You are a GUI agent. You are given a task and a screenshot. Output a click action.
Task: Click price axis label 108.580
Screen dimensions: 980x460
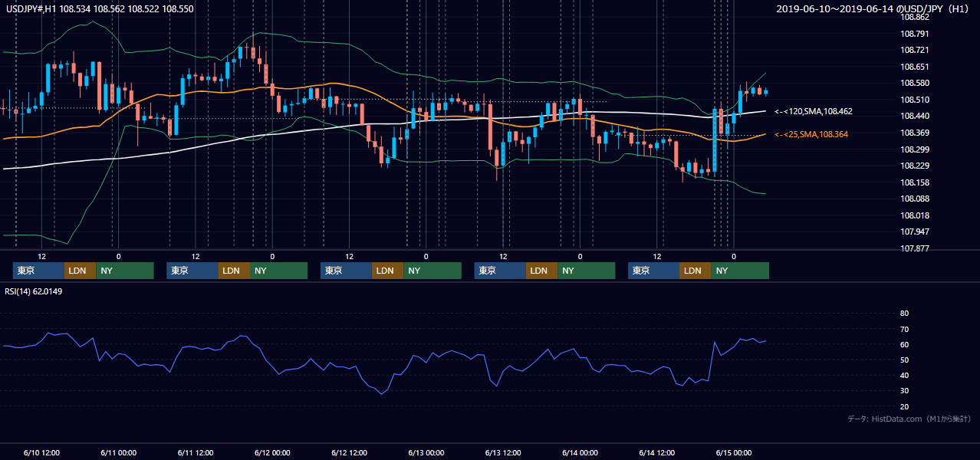[915, 83]
